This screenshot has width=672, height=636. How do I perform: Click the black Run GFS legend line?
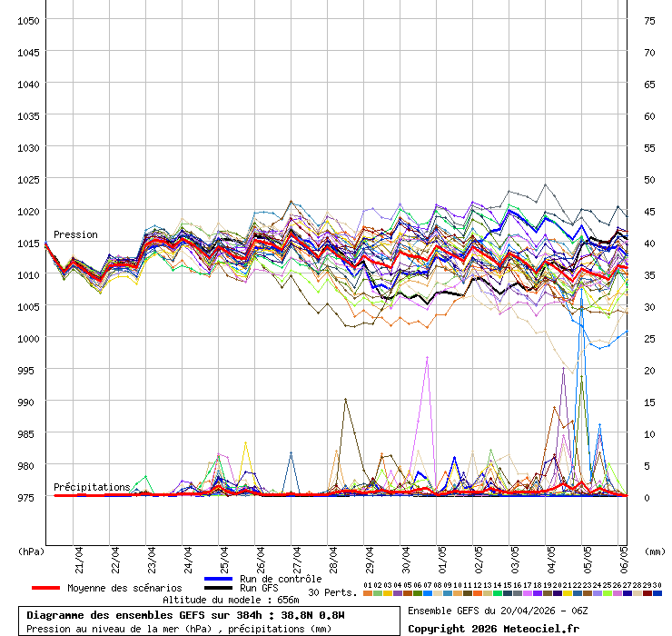[218, 588]
